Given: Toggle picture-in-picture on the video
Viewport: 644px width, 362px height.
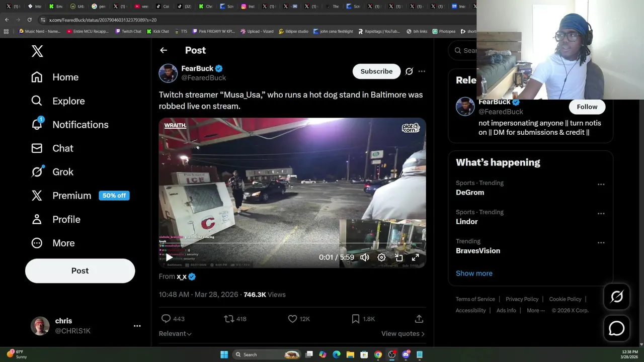Looking at the screenshot, I should (398, 257).
